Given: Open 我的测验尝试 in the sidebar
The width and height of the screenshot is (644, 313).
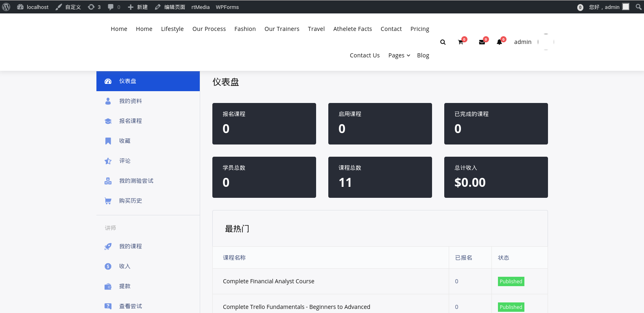Looking at the screenshot, I should 136,181.
